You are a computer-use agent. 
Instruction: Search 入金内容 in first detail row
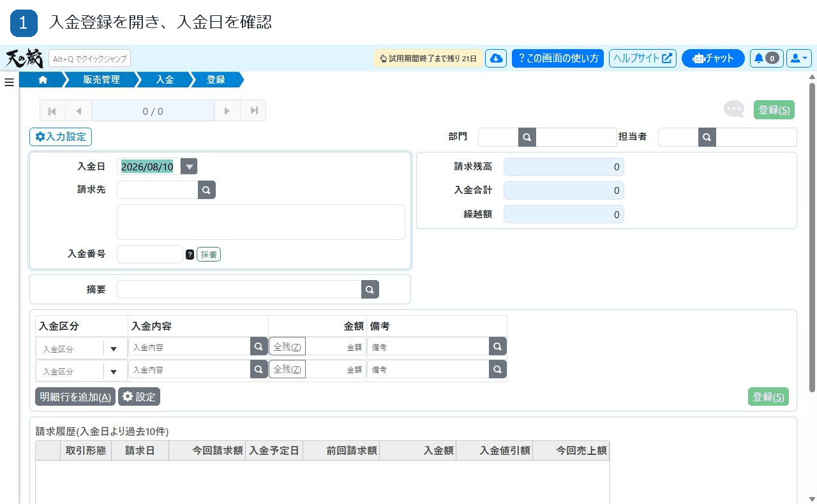click(x=259, y=346)
